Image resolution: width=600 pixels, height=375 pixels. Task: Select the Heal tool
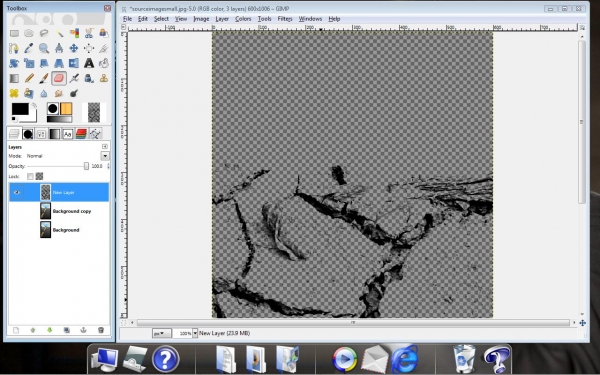coord(14,93)
